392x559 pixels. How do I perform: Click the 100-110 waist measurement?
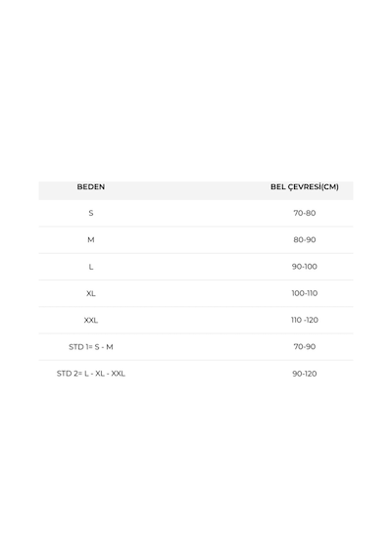[x=305, y=293]
